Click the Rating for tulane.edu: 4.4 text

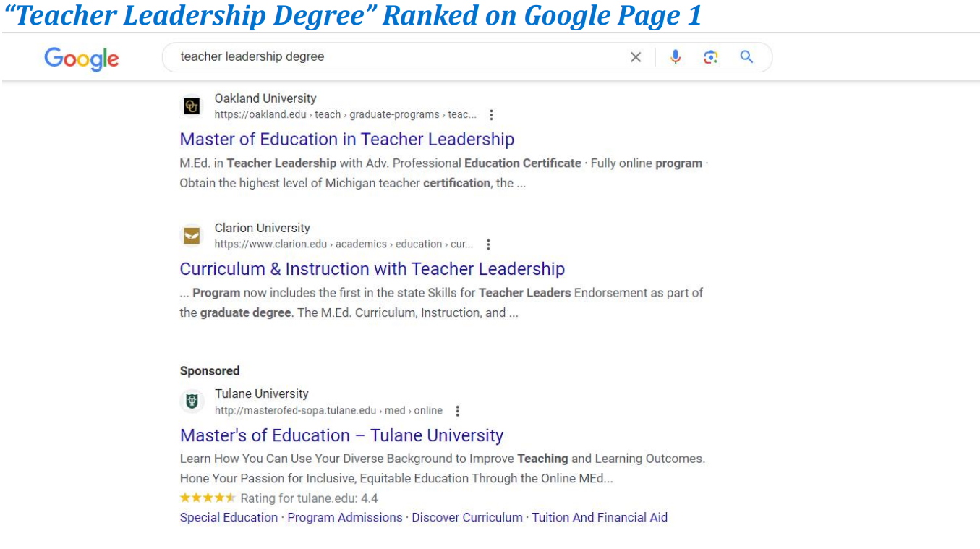click(309, 498)
